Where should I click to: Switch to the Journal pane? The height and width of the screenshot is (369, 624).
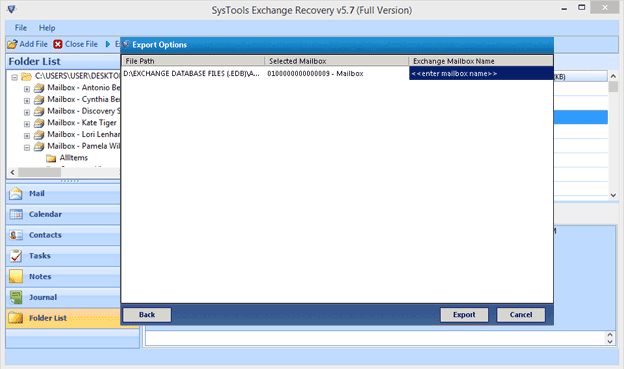[x=63, y=297]
